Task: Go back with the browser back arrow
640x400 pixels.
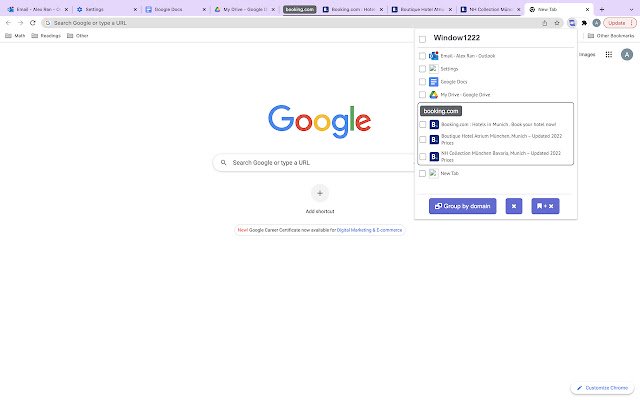Action: [x=8, y=23]
